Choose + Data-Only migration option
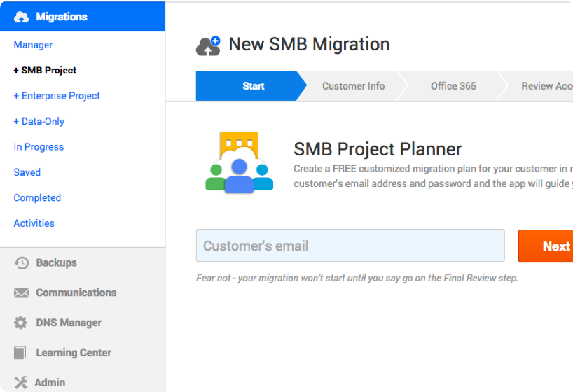The image size is (573, 392). 39,121
